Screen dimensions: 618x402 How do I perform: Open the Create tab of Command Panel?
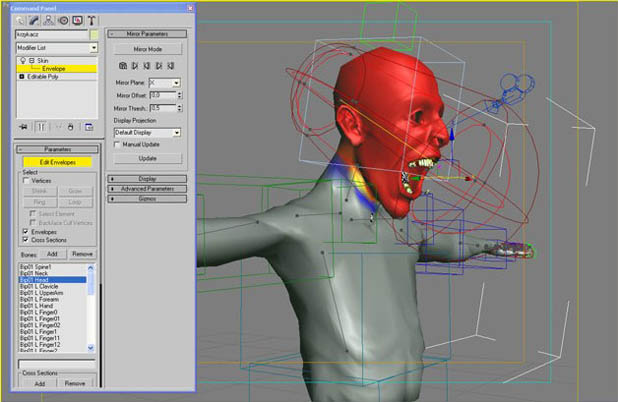point(20,20)
